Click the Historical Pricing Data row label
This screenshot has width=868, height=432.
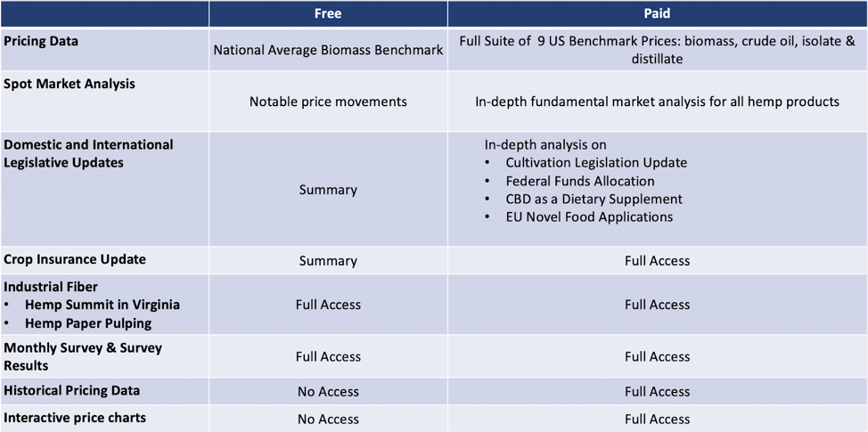pyautogui.click(x=72, y=390)
